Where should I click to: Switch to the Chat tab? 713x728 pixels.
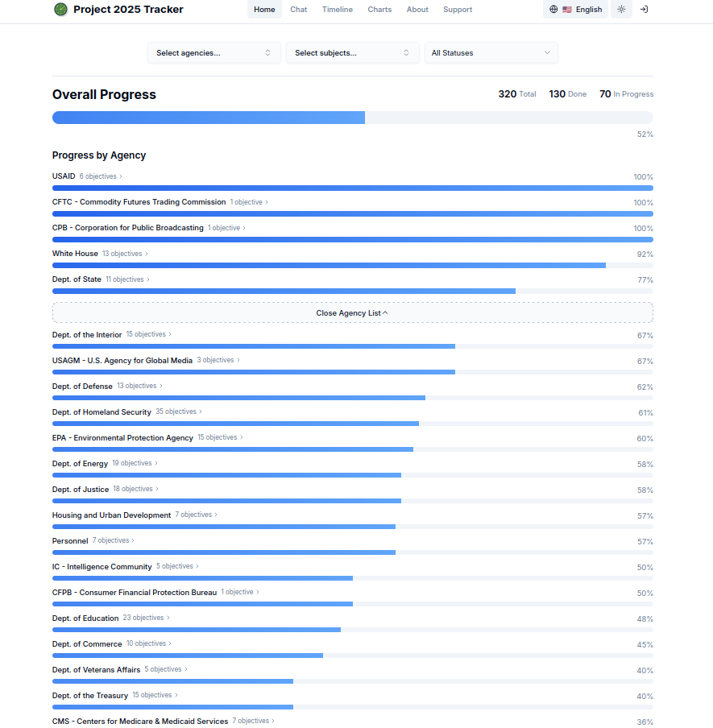299,10
